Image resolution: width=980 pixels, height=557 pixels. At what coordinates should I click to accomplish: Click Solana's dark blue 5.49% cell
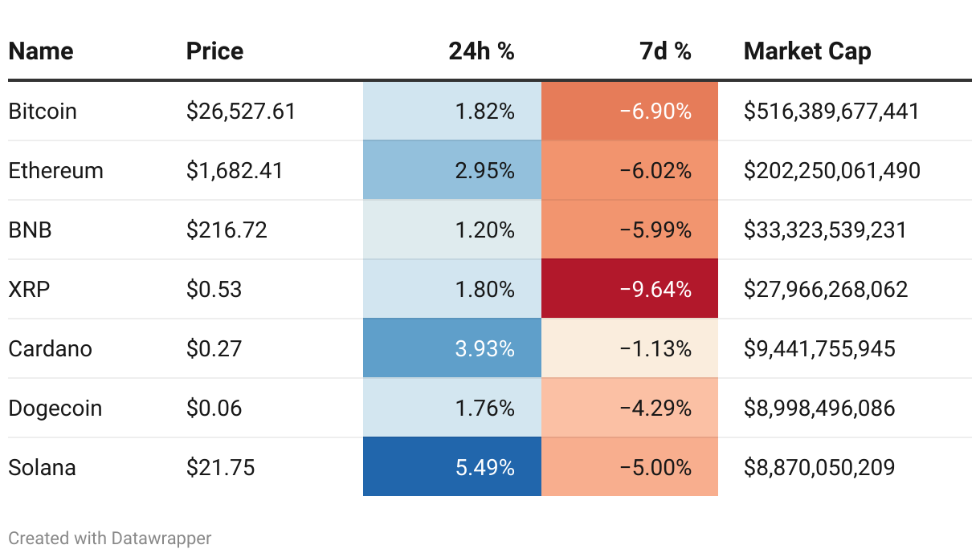click(x=452, y=467)
